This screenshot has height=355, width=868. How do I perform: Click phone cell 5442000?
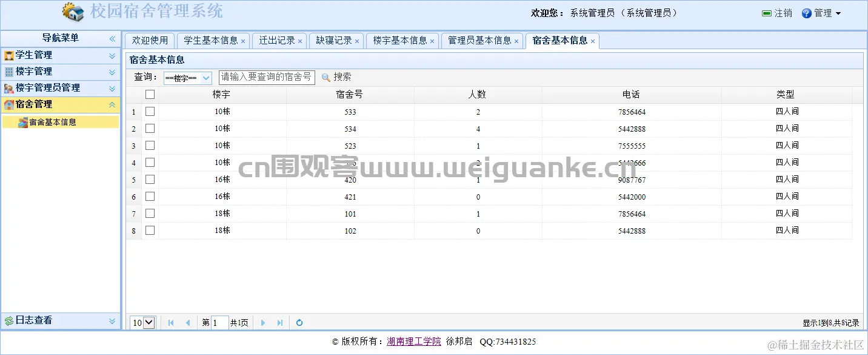pos(632,197)
